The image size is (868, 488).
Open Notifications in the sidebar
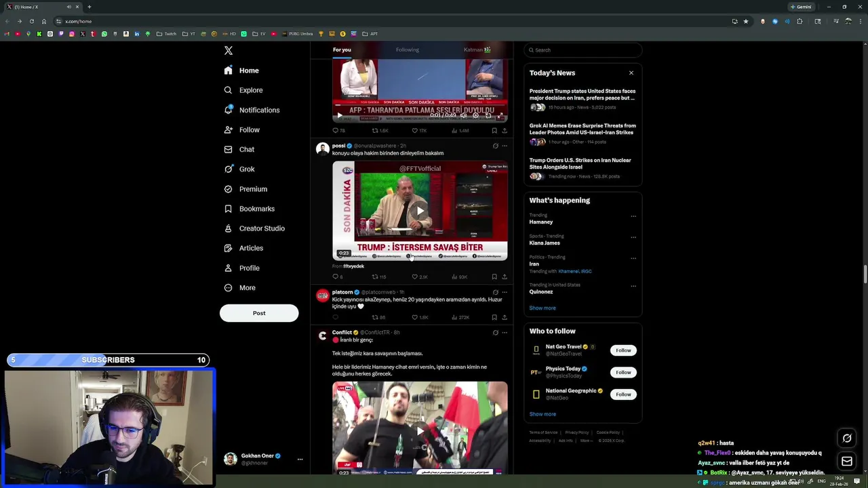click(252, 110)
